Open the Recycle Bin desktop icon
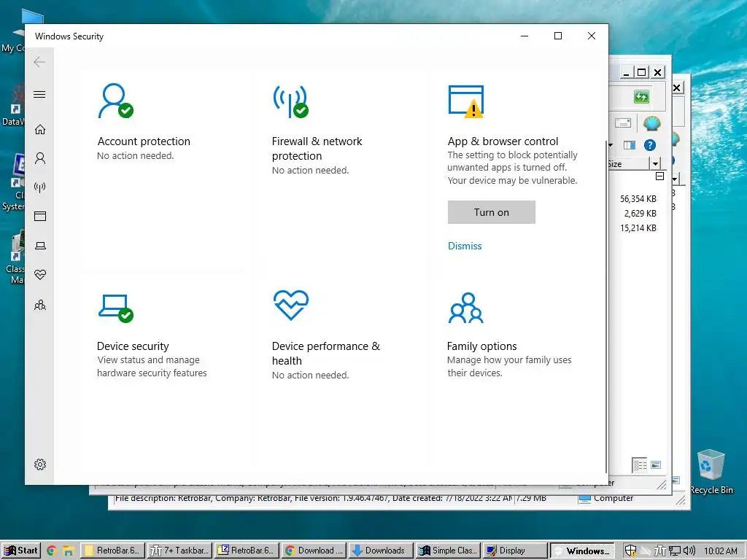Image resolution: width=747 pixels, height=560 pixels. coord(711,472)
